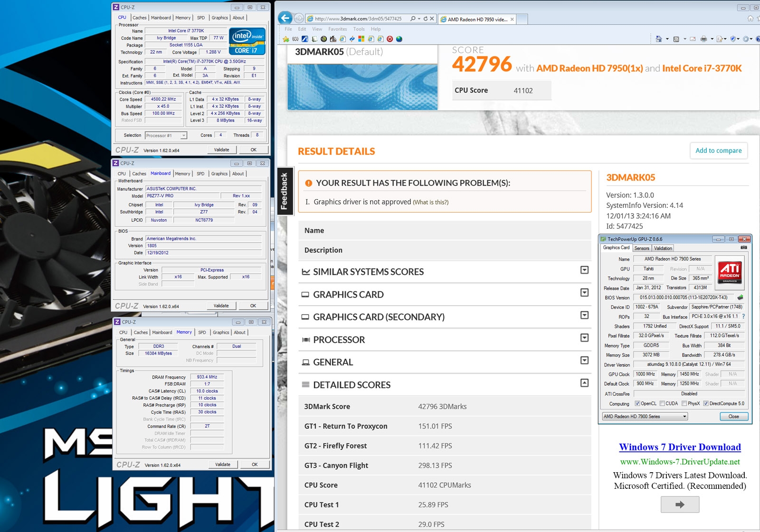Expand the Graphics Card (Secondary) section

pyautogui.click(x=585, y=315)
